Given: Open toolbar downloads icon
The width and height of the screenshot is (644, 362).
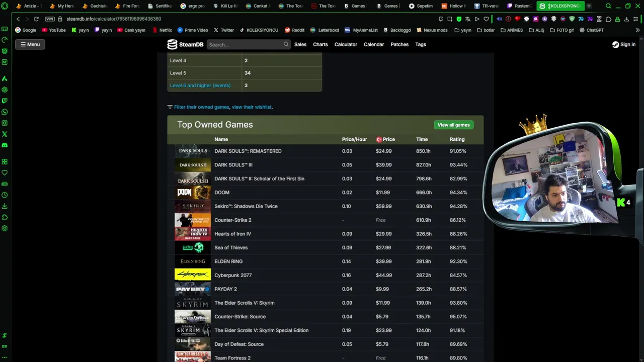Looking at the screenshot, I should pos(626,19).
